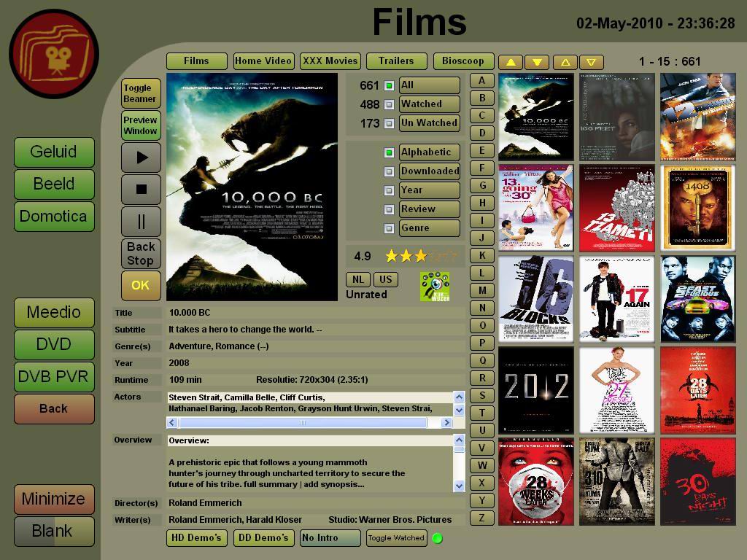This screenshot has width=747, height=560.
Task: Switch to the Films tab
Action: tap(196, 61)
